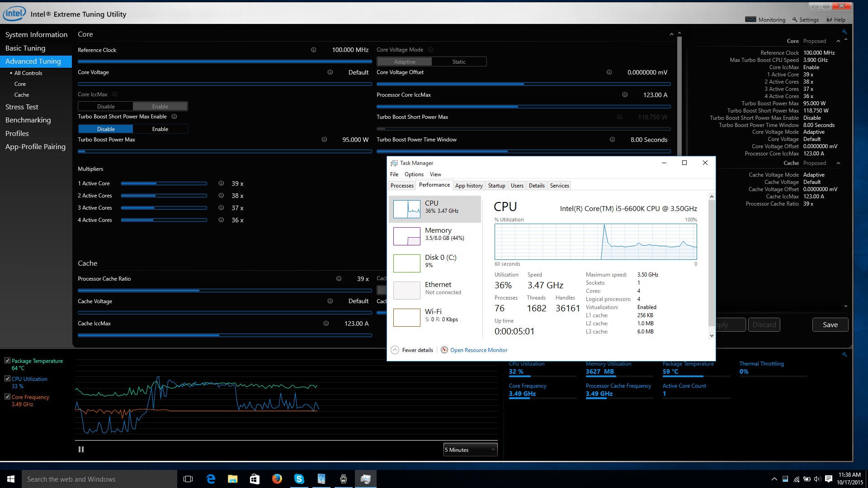868x488 pixels.
Task: Enable Turbo Boost Short Power Max
Action: [160, 129]
